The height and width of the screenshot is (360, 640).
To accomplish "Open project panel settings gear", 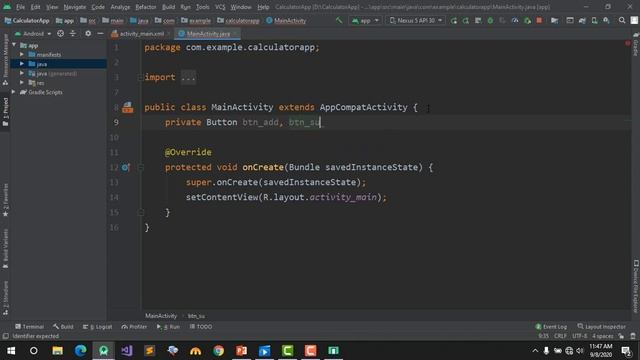I will coord(88,33).
